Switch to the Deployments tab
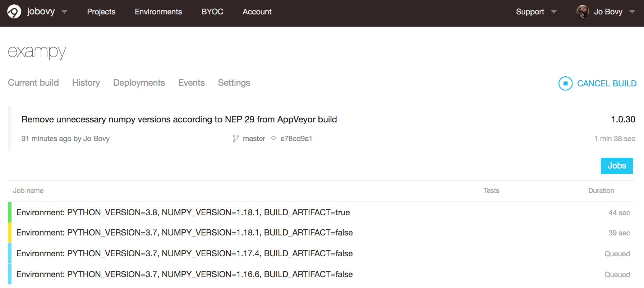This screenshot has height=288, width=644. 139,83
